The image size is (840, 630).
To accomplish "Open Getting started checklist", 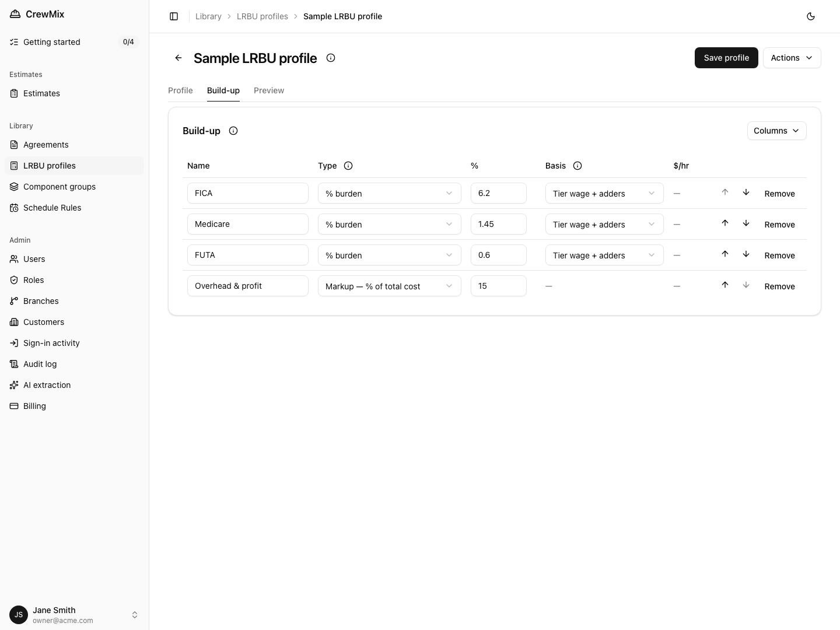I will (74, 42).
